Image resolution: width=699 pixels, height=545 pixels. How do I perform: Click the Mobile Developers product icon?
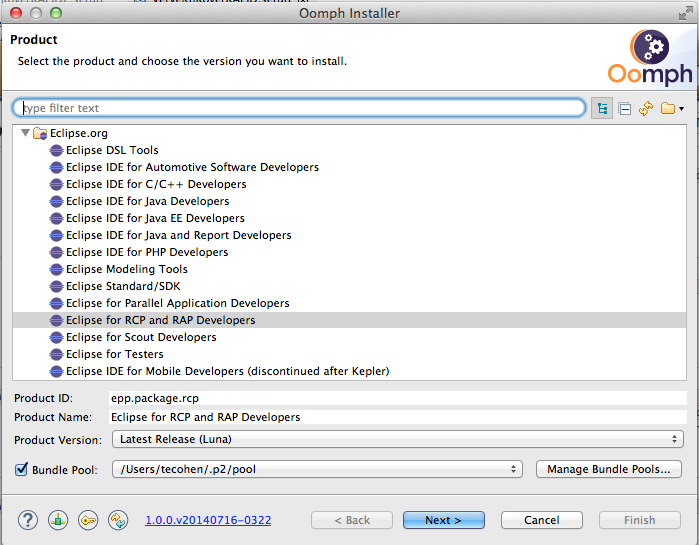click(56, 372)
